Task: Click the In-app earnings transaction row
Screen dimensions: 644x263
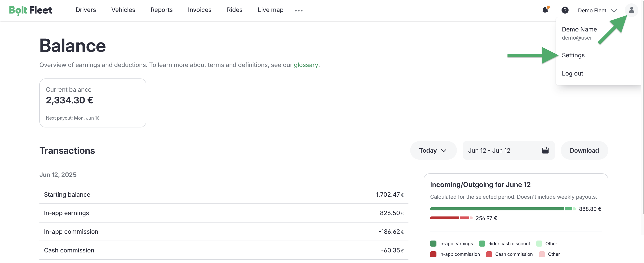Action: point(224,213)
